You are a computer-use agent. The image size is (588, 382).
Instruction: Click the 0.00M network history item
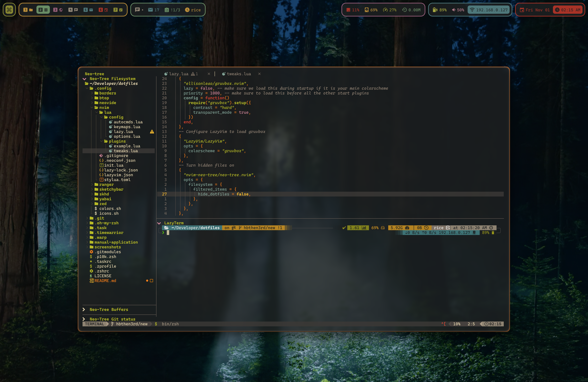(411, 10)
